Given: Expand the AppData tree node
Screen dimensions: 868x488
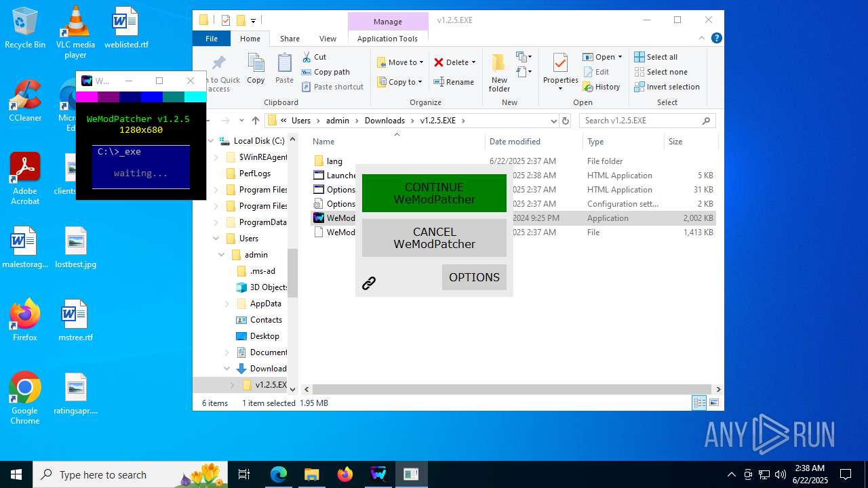Looking at the screenshot, I should (228, 304).
